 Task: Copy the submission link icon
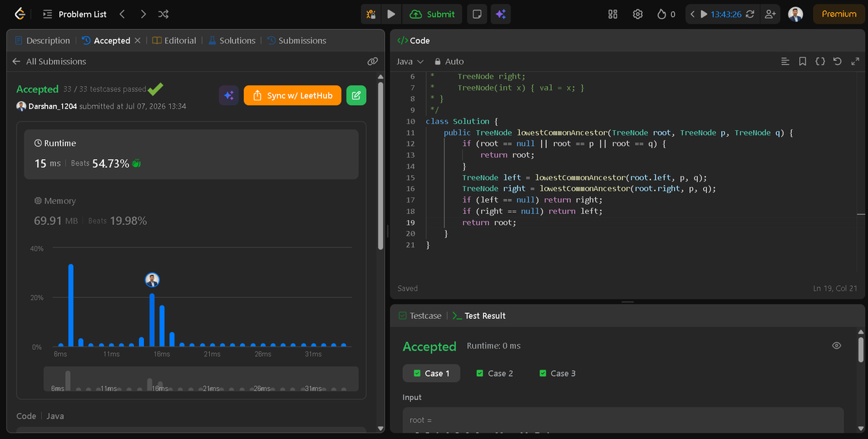pos(373,61)
